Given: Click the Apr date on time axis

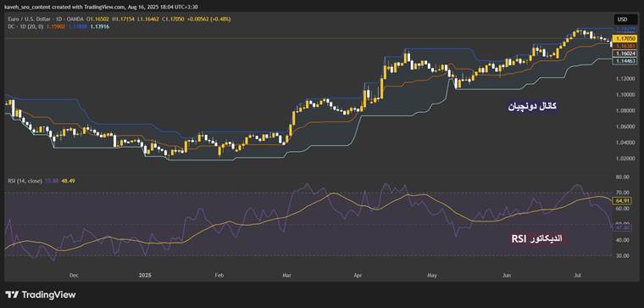Looking at the screenshot, I should click(x=358, y=275).
